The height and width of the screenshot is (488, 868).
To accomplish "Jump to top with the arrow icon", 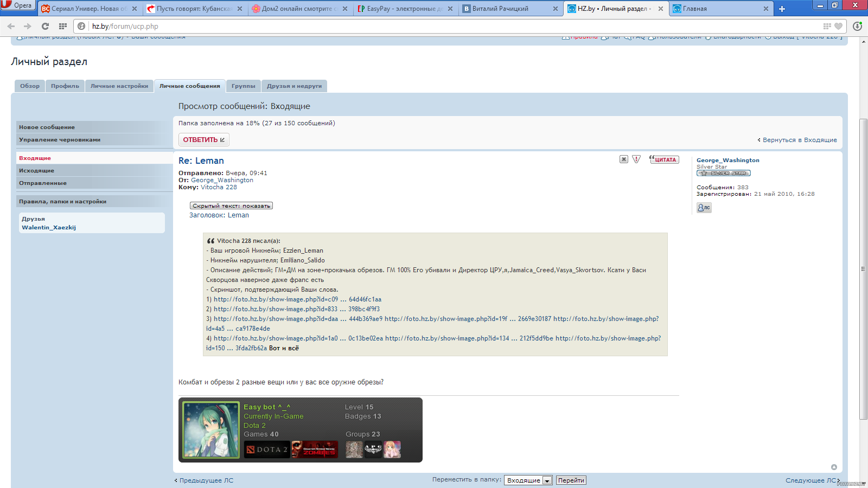I will [834, 467].
